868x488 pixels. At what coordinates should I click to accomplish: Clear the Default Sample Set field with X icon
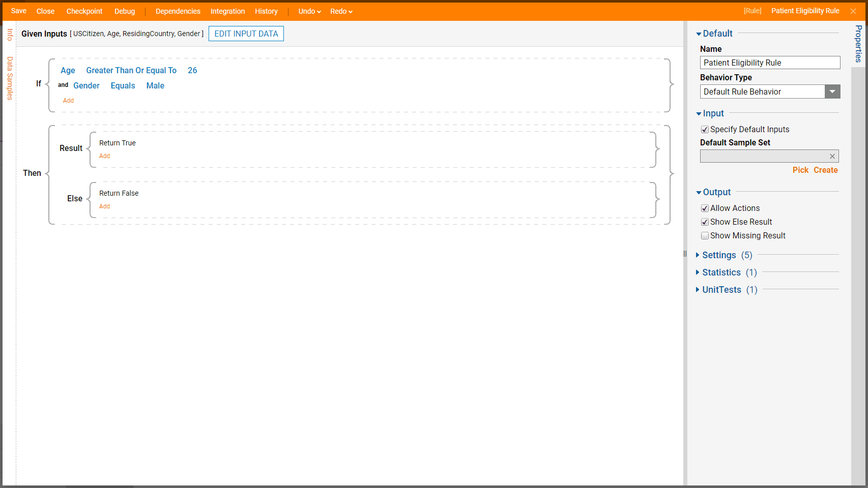pos(832,157)
